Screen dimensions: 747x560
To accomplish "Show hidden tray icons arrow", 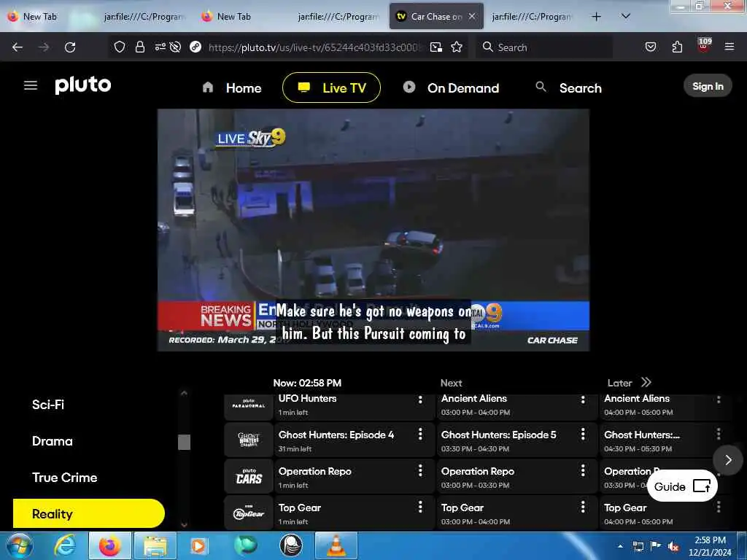I will pos(620,546).
